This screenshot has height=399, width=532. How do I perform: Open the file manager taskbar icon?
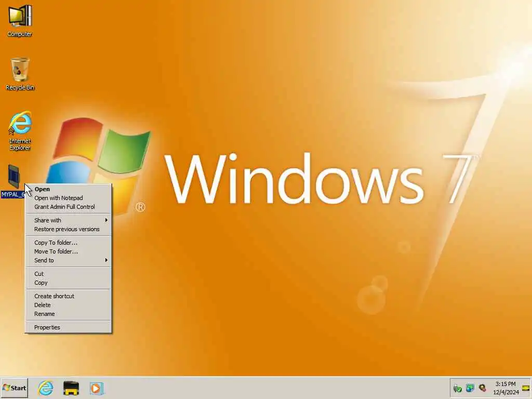point(71,388)
